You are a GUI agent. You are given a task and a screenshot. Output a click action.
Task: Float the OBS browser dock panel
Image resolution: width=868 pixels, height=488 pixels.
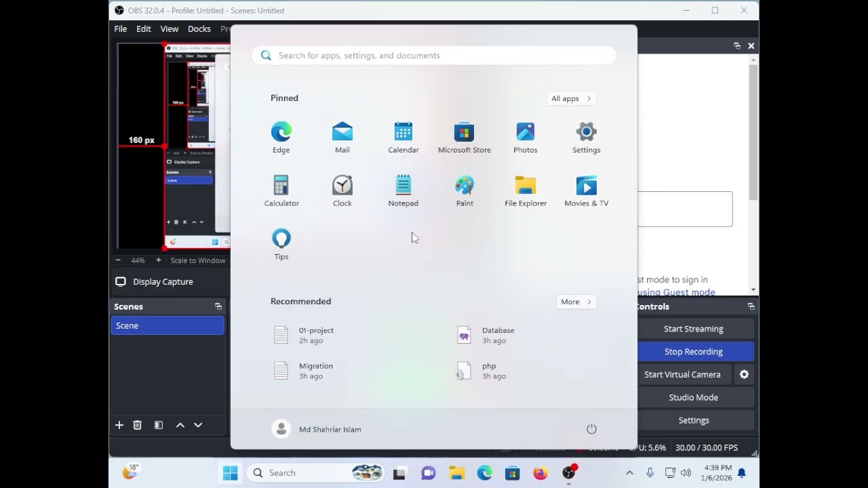pos(737,45)
